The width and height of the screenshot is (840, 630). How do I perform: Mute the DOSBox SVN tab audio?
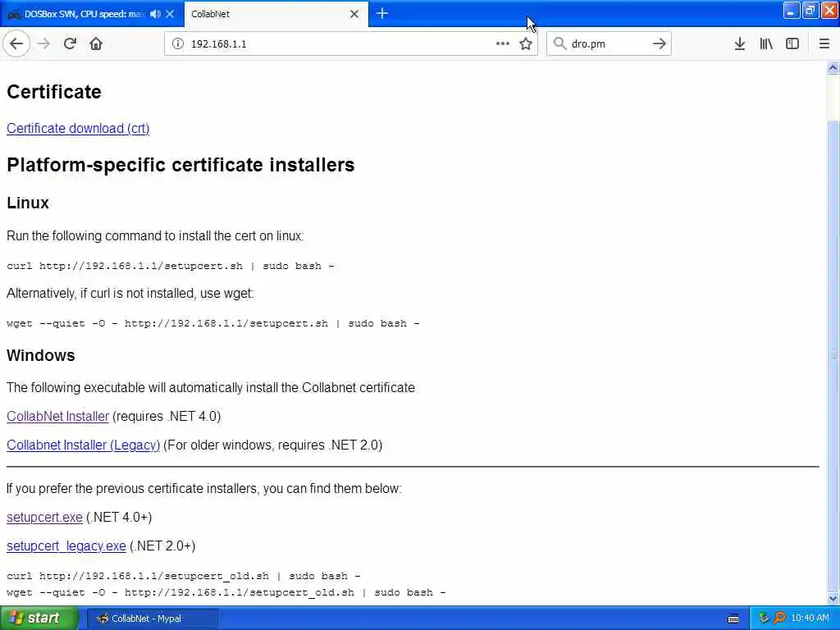pos(155,14)
